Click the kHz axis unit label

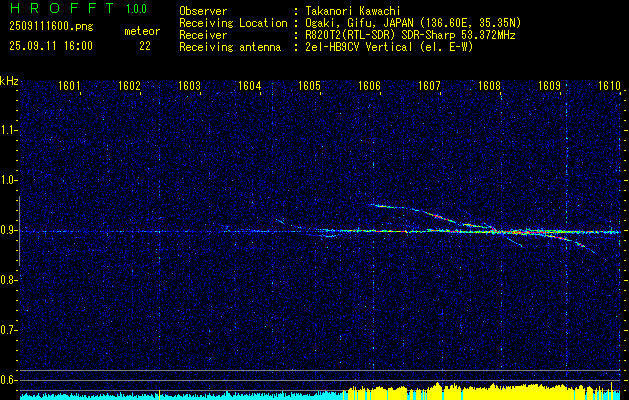[x=9, y=81]
